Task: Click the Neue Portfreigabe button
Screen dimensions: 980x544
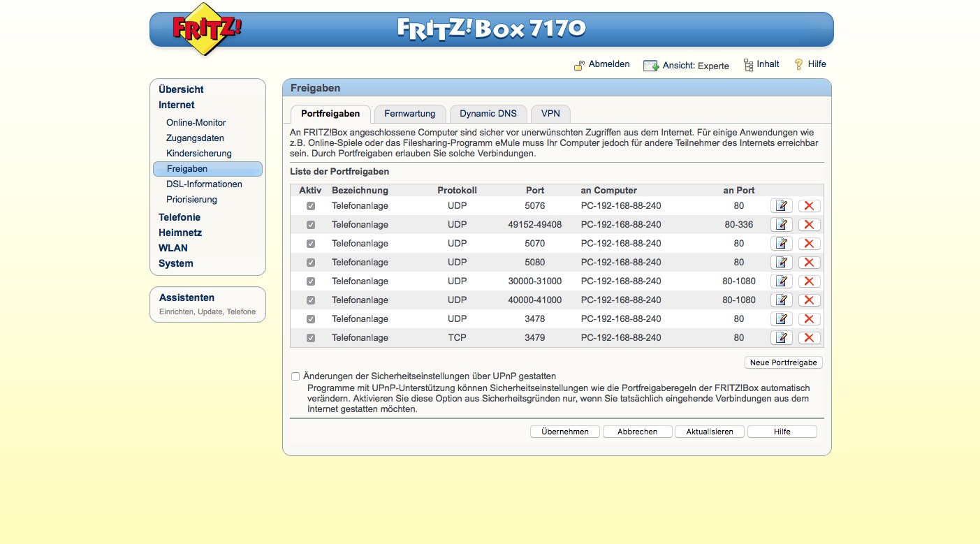Action: (784, 363)
